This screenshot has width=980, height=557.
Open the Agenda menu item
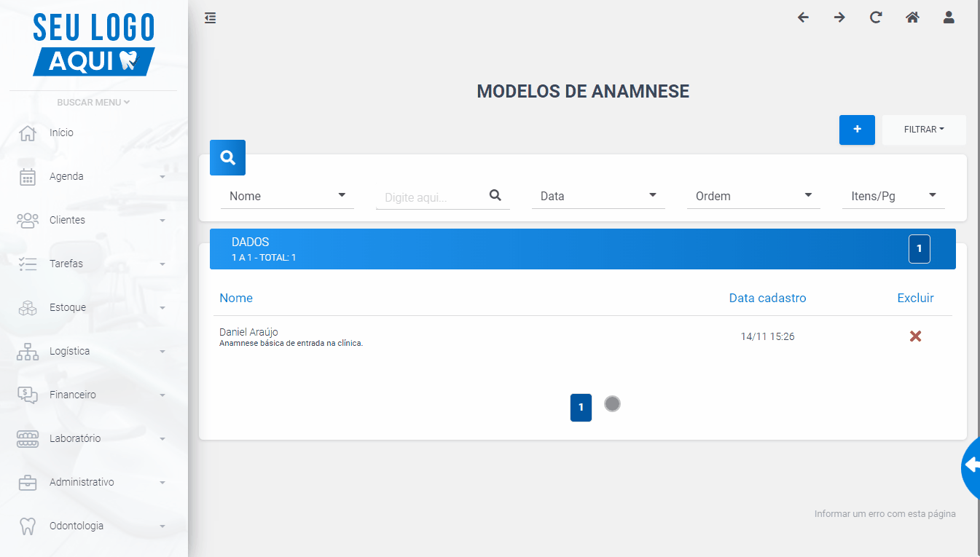point(66,176)
